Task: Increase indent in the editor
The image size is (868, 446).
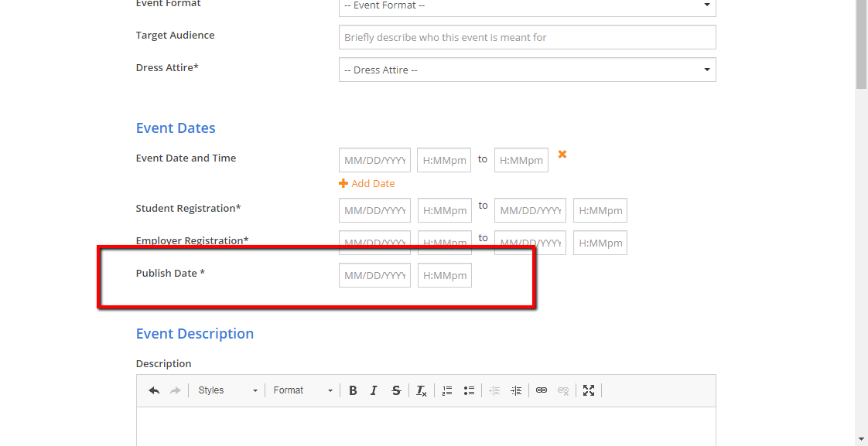Action: coord(516,390)
